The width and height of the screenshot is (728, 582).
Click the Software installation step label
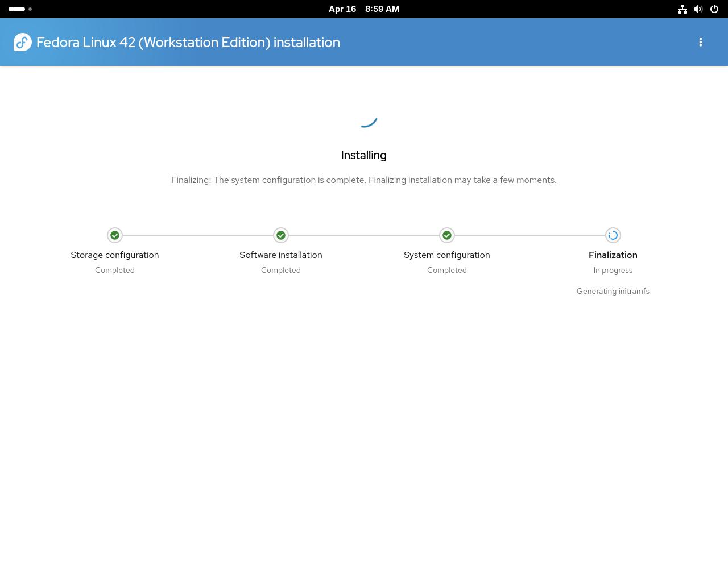281,255
